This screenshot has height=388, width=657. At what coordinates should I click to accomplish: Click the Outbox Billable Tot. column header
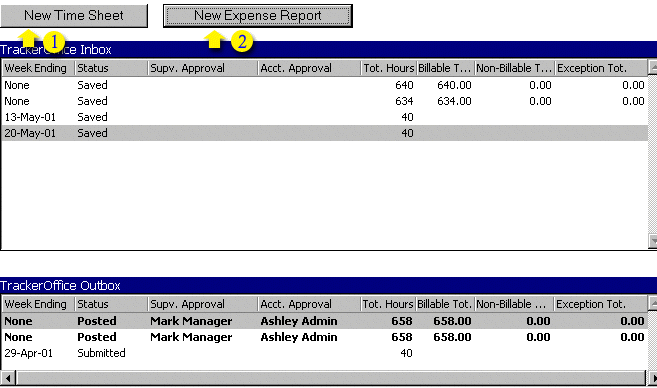[445, 304]
